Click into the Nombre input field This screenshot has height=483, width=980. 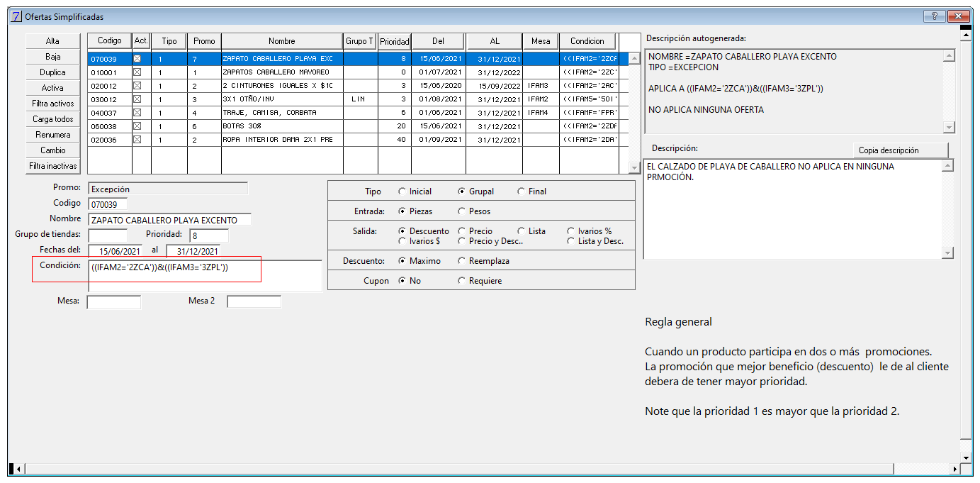pos(169,220)
